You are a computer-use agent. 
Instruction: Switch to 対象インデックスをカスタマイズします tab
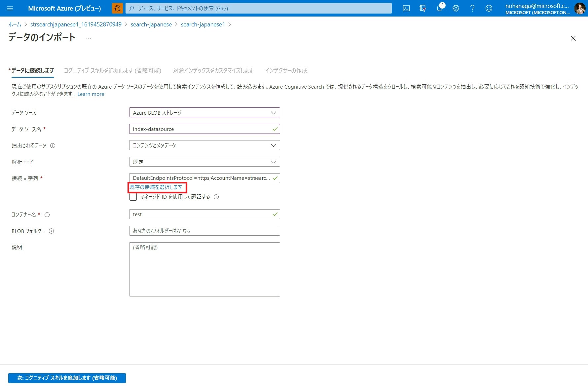(213, 70)
